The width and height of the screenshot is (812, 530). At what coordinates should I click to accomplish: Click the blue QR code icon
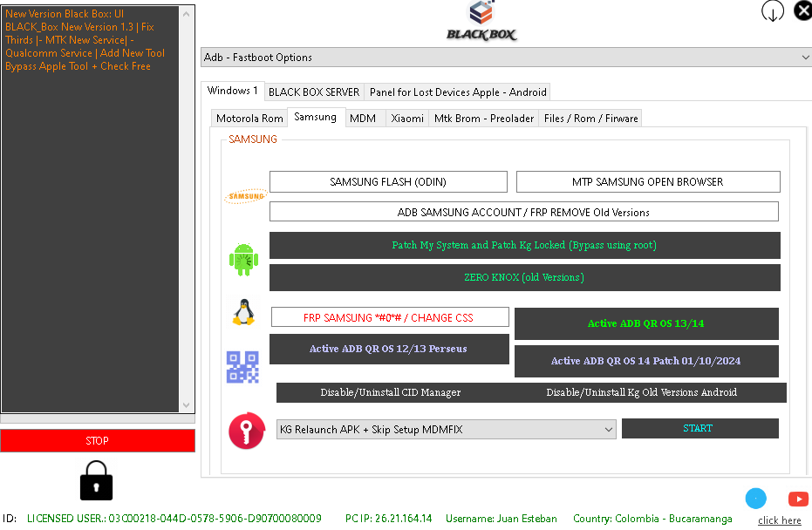pos(242,368)
